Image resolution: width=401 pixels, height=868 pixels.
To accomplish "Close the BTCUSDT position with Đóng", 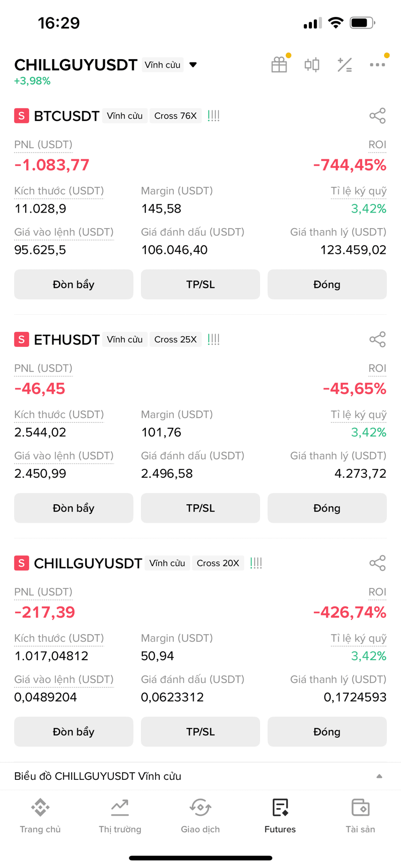I will [327, 284].
